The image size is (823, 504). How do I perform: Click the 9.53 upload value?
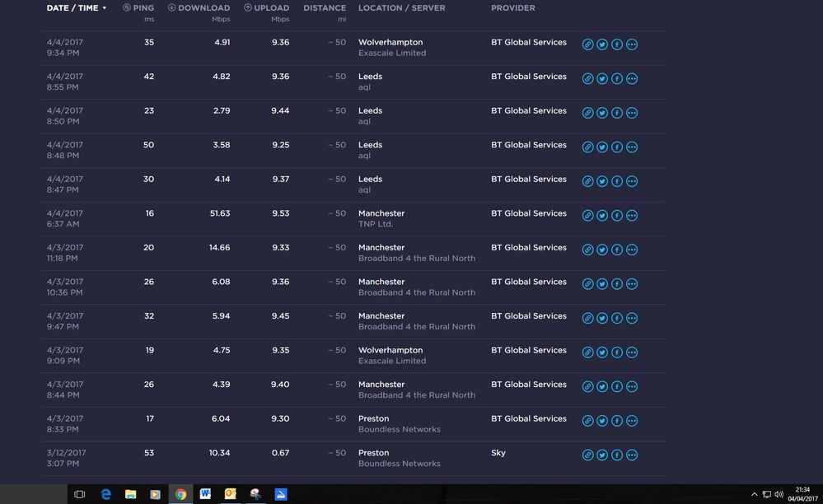point(280,213)
